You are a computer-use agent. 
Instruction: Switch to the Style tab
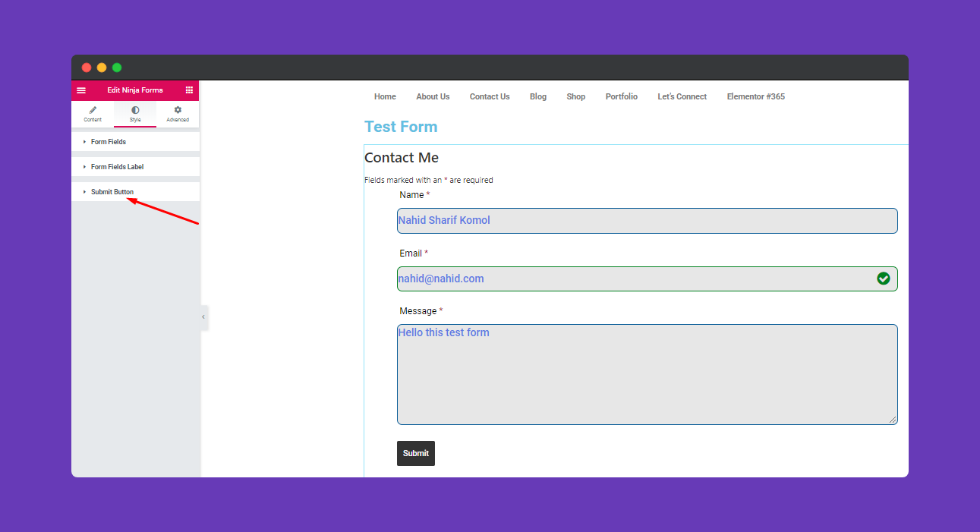click(x=135, y=114)
